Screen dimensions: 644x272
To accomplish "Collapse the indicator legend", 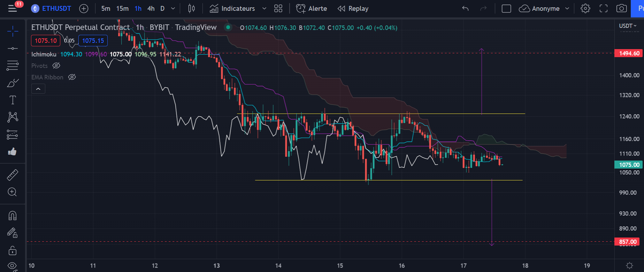I will click(x=38, y=89).
